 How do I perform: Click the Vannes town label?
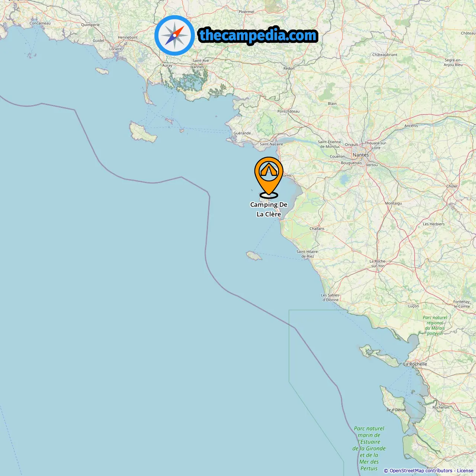pos(197,67)
